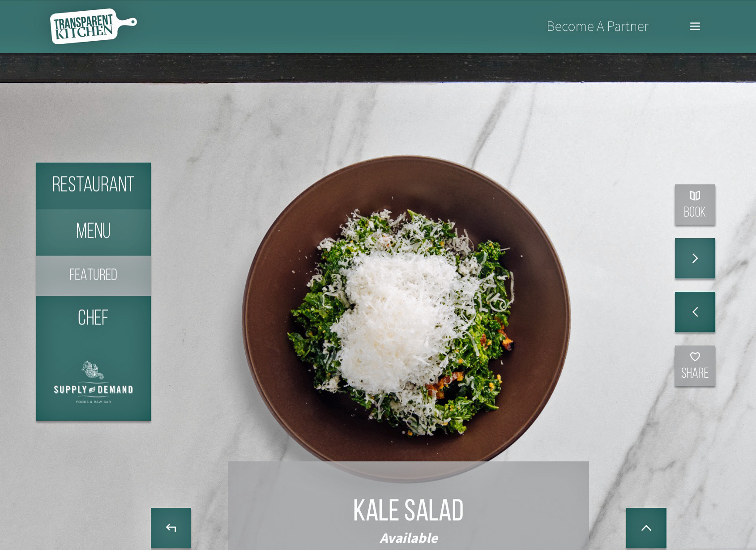
Task: Open the Supply and Demand restaurant logo
Action: [94, 382]
